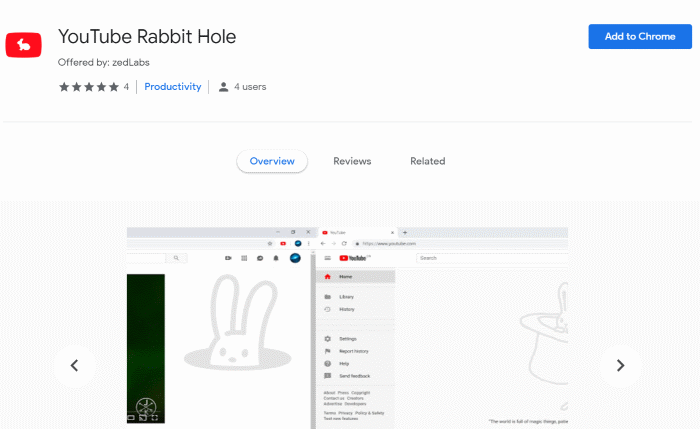Select the Related tab
Screen dimensions: 700x429
point(428,161)
